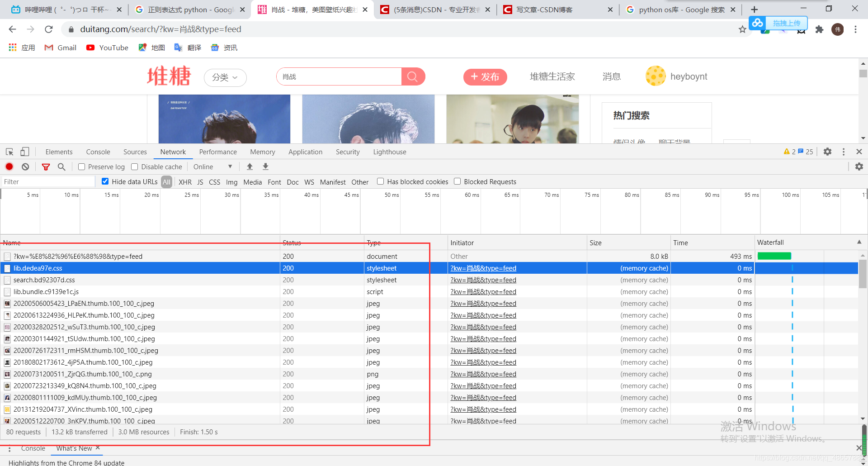Reload the page

(x=48, y=29)
